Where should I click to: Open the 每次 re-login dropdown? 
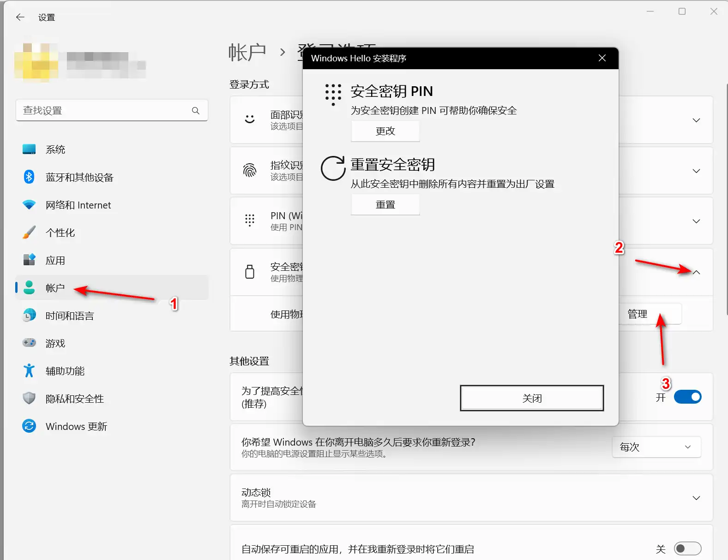[x=656, y=447]
